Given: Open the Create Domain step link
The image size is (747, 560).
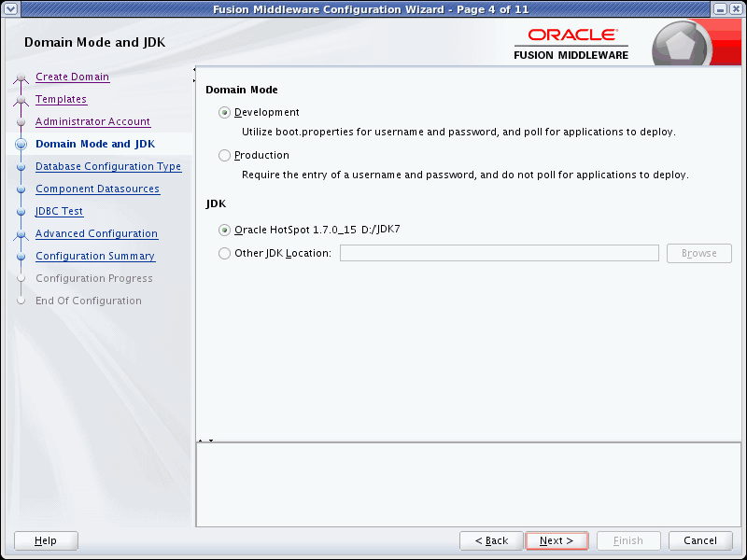Looking at the screenshot, I should [x=73, y=77].
